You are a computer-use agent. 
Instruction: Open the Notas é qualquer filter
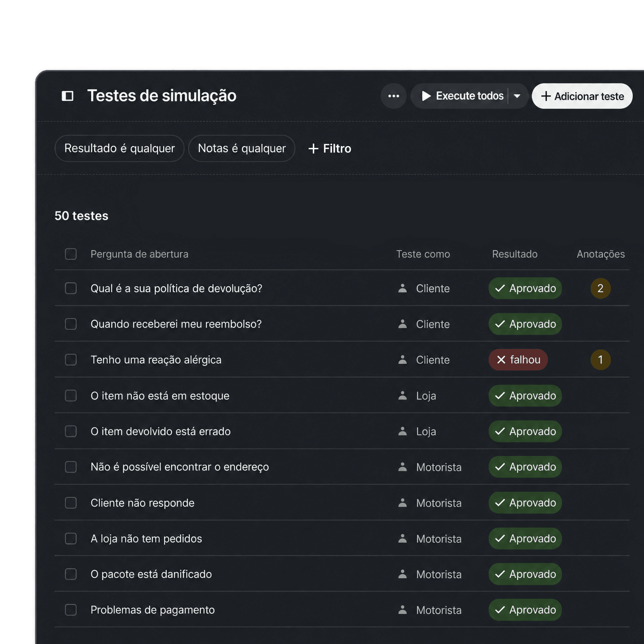(x=242, y=148)
